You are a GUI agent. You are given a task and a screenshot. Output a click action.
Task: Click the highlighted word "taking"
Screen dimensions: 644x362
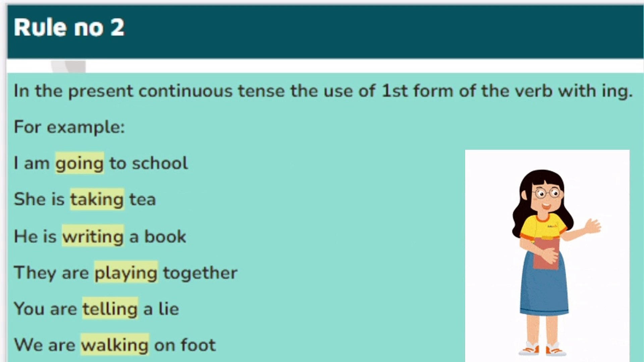click(97, 199)
